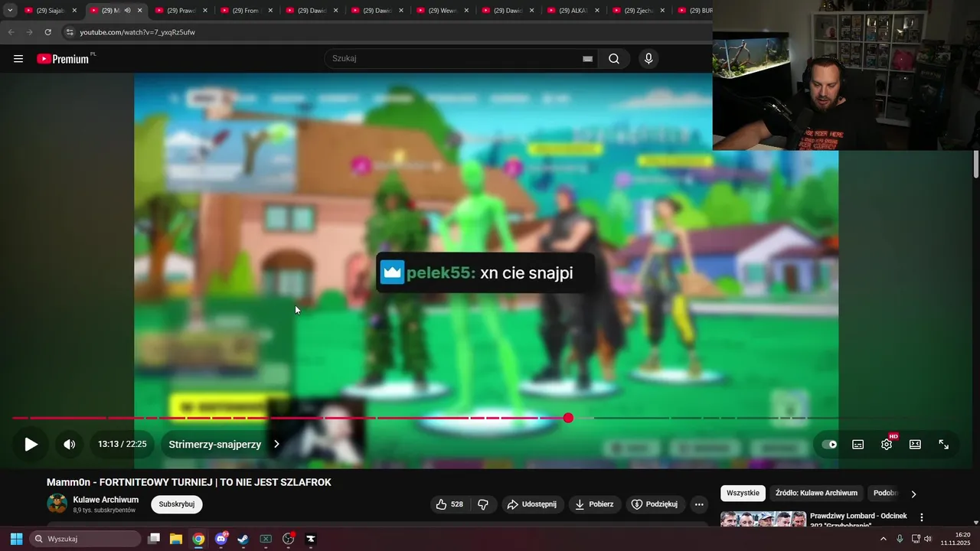Click the Podziękuj thanks button

655,504
